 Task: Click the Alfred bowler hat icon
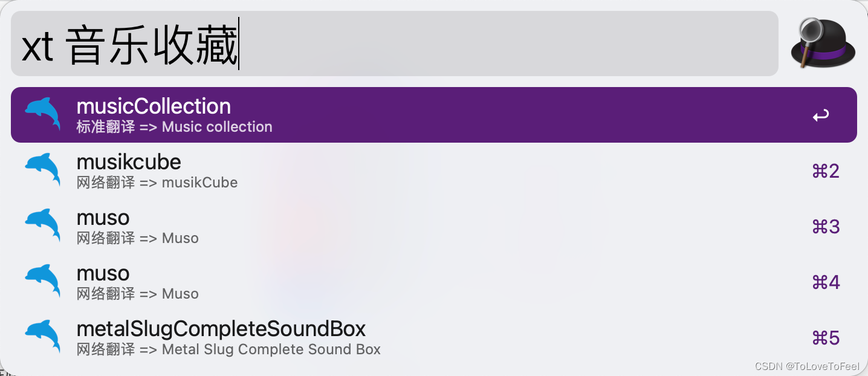[823, 44]
